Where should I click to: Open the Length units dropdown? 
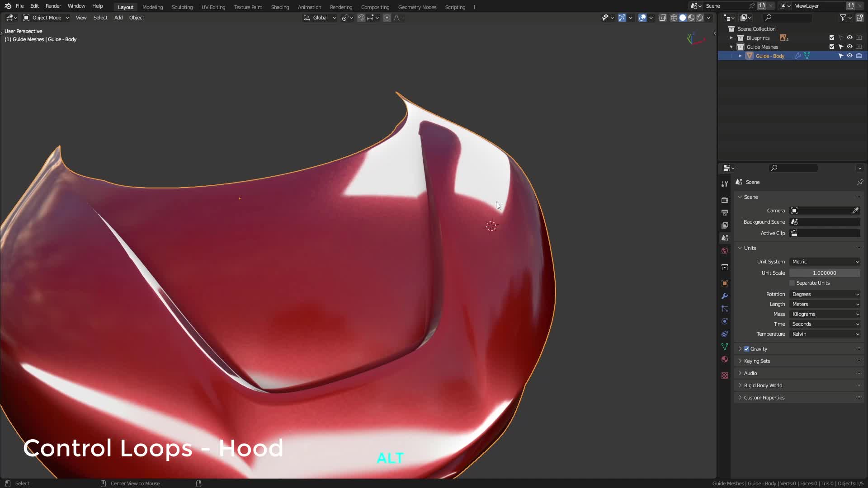click(825, 304)
